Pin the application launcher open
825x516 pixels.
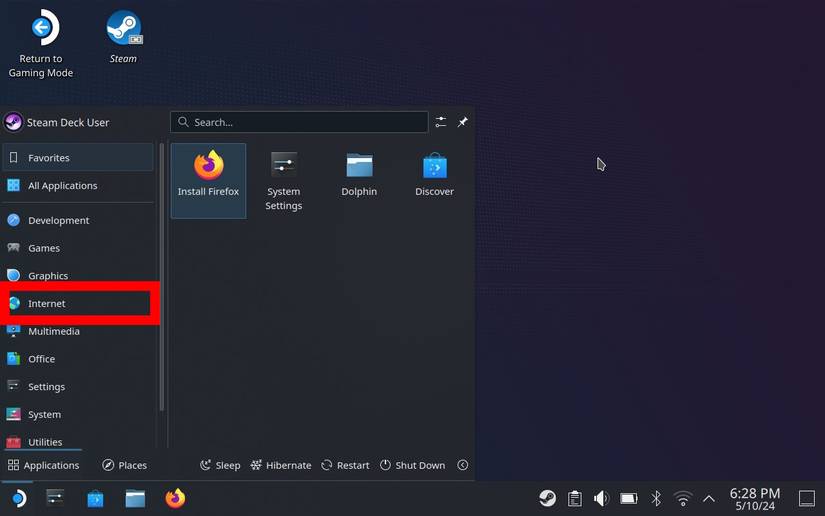pyautogui.click(x=463, y=122)
